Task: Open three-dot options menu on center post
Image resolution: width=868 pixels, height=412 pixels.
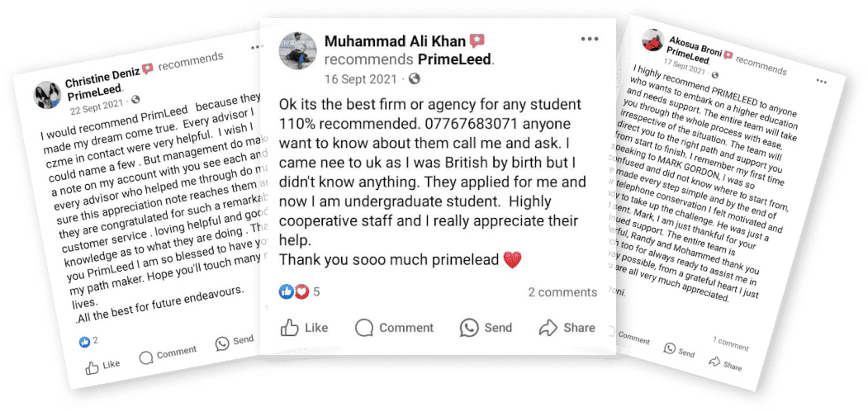Action: [589, 39]
